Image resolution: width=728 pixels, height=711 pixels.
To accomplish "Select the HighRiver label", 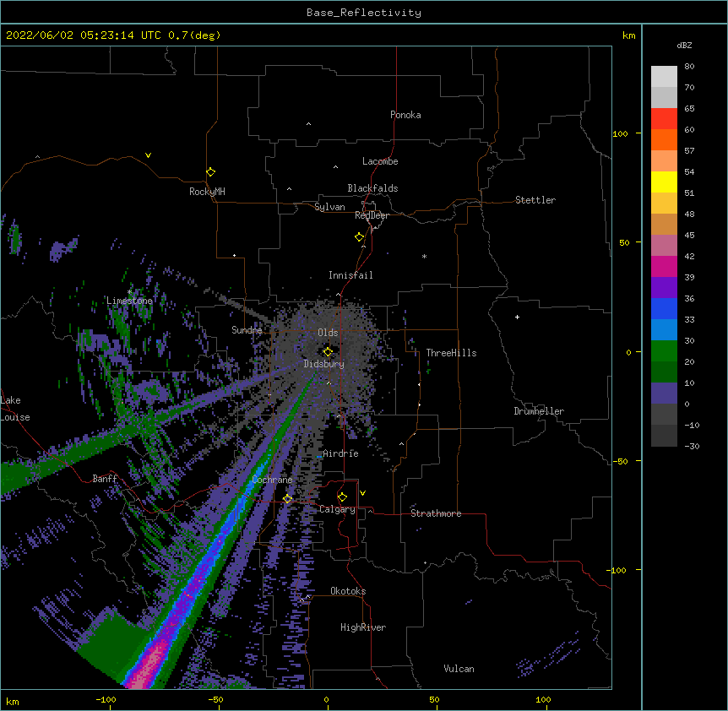I will 363,627.
